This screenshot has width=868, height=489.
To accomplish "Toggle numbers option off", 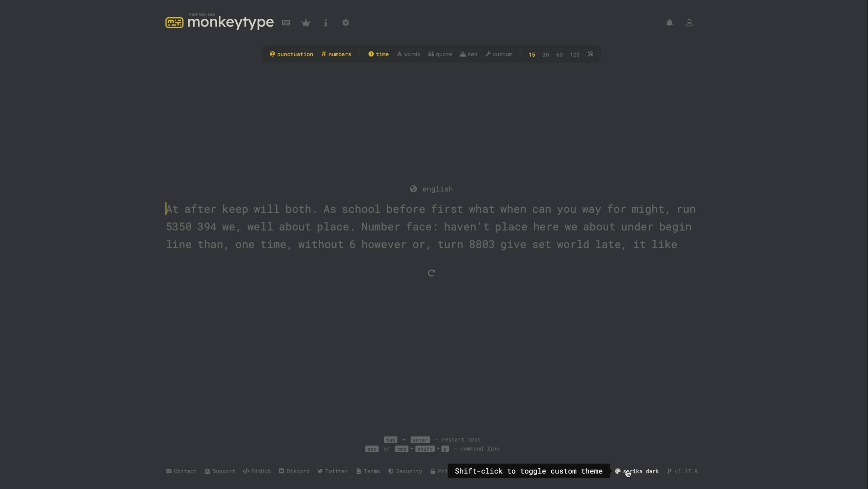I will [336, 54].
